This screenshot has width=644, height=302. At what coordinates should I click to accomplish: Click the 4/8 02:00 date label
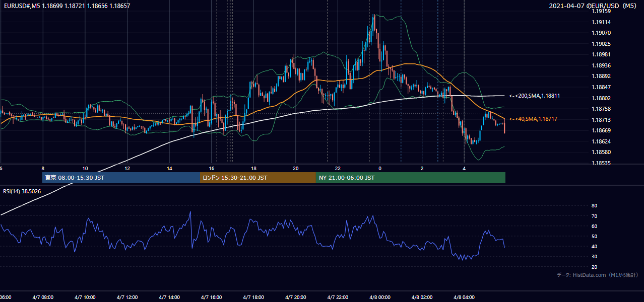click(x=422, y=297)
